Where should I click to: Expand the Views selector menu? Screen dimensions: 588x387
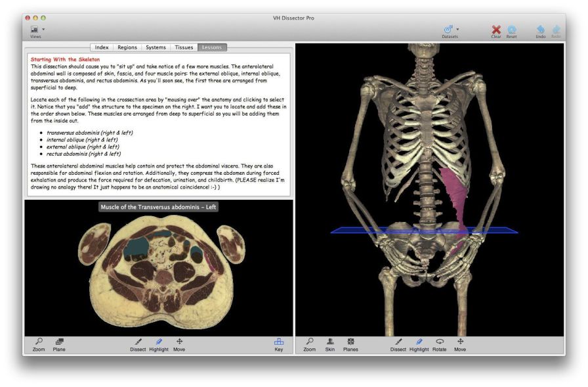pos(34,29)
